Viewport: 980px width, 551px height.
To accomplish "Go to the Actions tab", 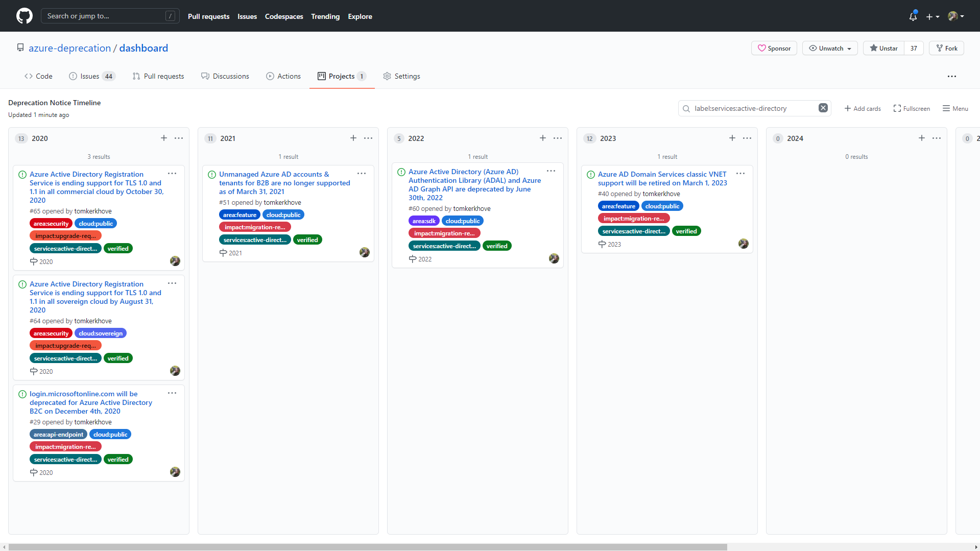I will (283, 76).
